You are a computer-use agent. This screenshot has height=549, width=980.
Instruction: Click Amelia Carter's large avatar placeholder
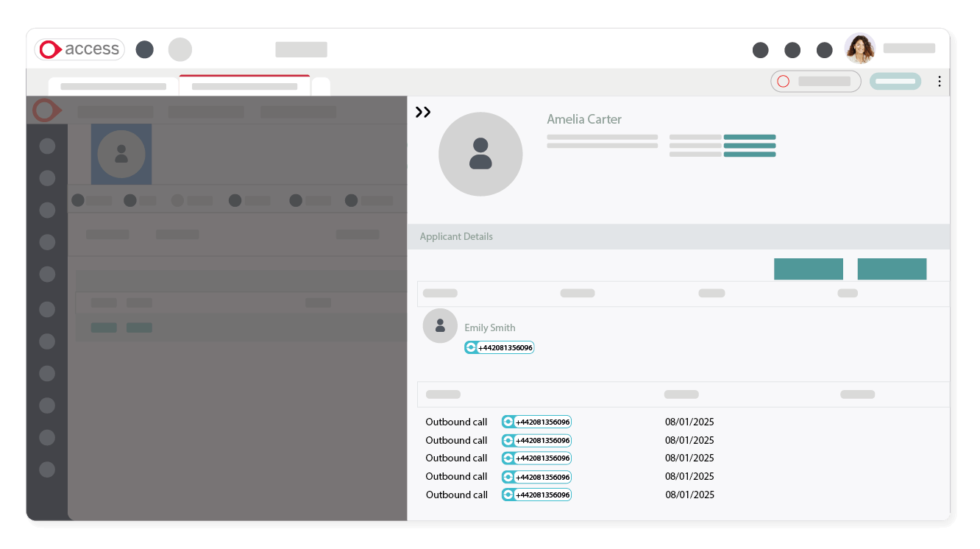480,155
